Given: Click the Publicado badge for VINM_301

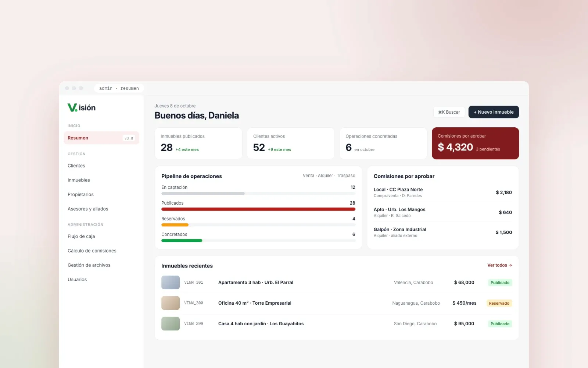Looking at the screenshot, I should 500,283.
